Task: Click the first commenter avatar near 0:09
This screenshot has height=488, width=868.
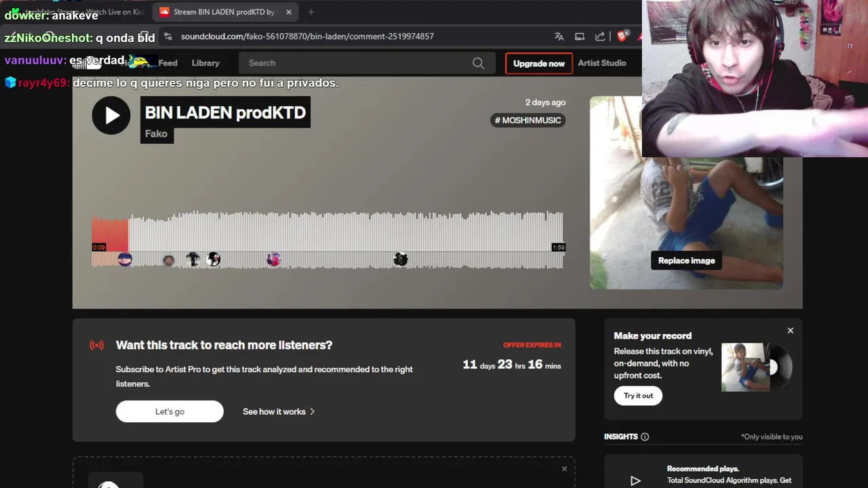Action: point(125,260)
